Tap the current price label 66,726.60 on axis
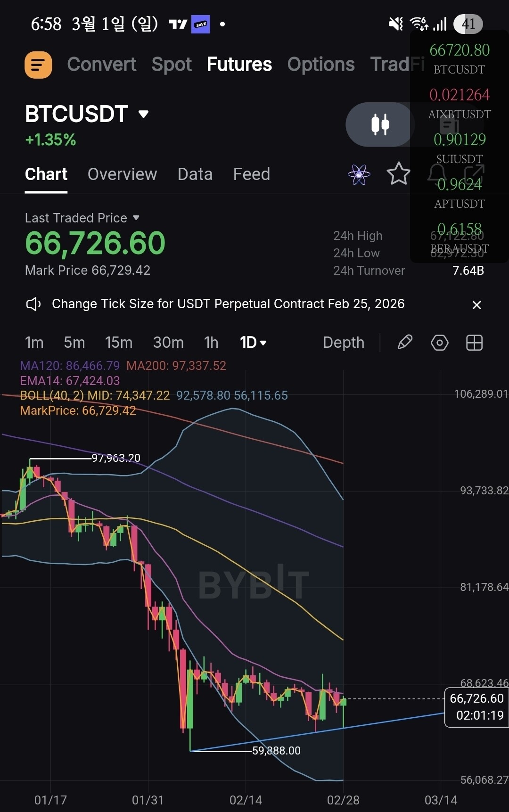Viewport: 509px width, 812px height. pyautogui.click(x=476, y=707)
